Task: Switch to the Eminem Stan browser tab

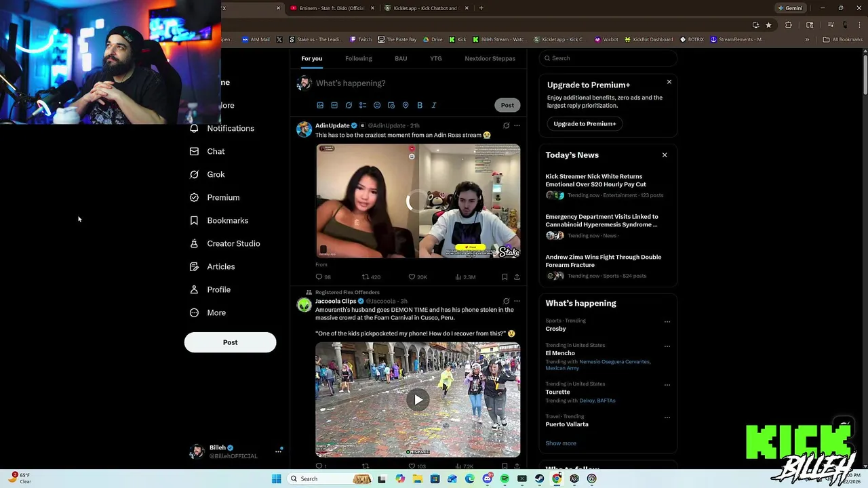Action: (332, 8)
